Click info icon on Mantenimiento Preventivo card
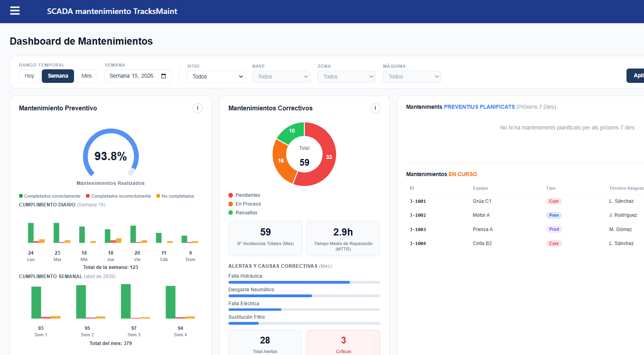644x355 pixels. (x=197, y=108)
